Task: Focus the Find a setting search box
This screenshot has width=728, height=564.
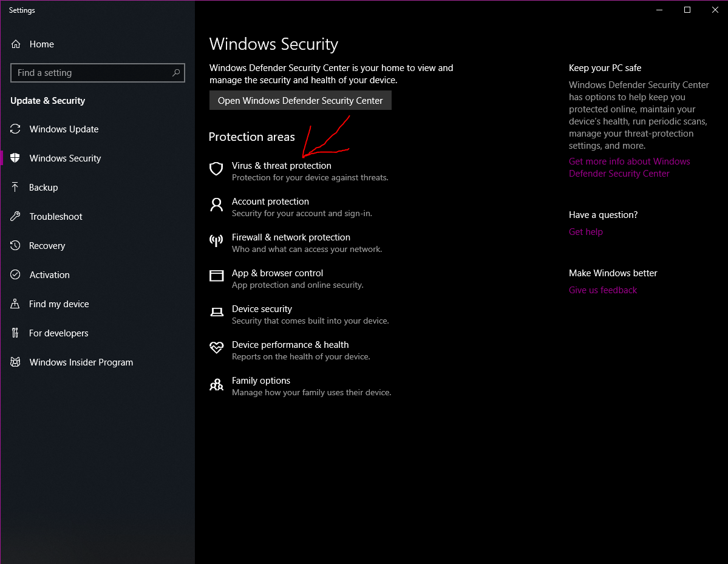Action: tap(91, 73)
